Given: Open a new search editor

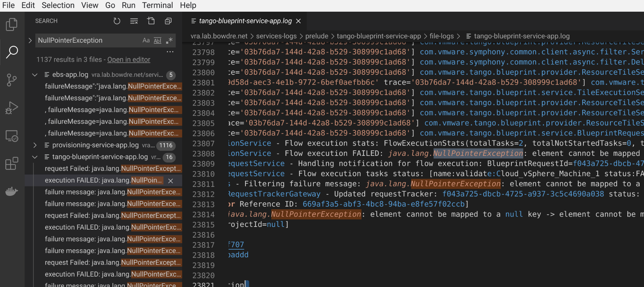Looking at the screenshot, I should (151, 21).
